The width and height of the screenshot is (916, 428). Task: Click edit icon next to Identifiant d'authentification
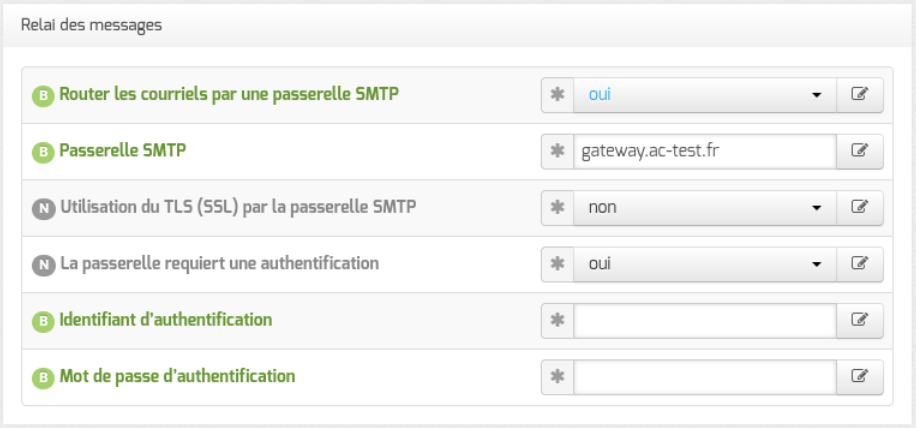(x=859, y=321)
